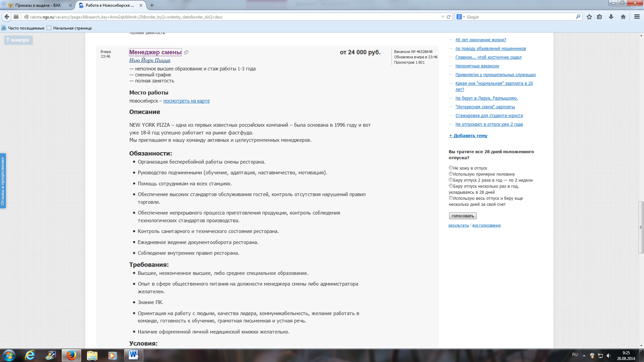The image size is (644, 362).
Task: Open the Непонятные вакансии topic
Action: pos(477,66)
